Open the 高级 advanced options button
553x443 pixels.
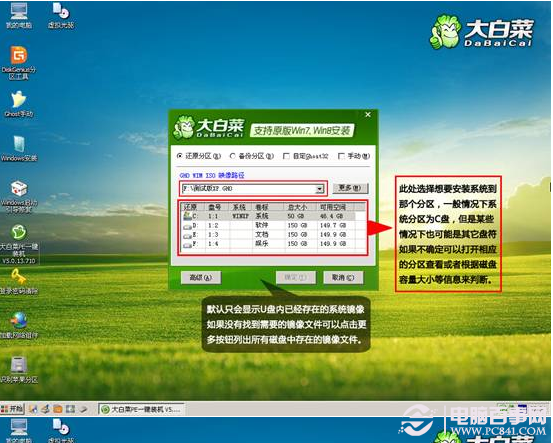click(201, 278)
